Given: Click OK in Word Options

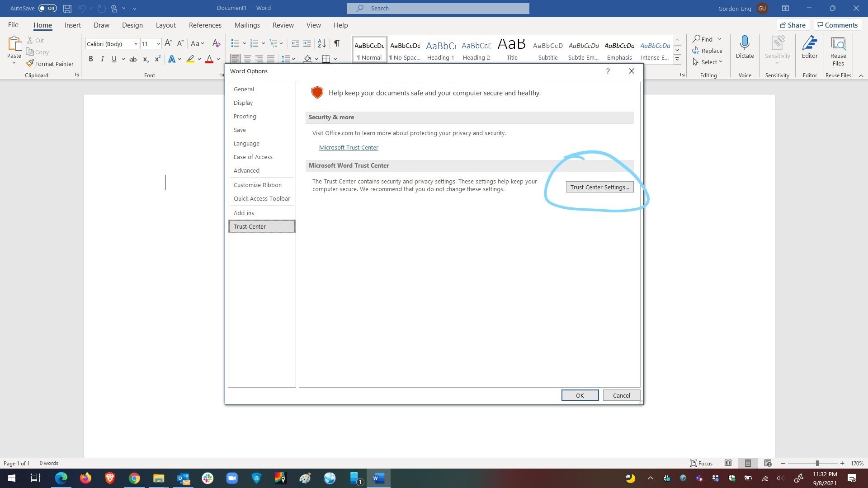Looking at the screenshot, I should 580,395.
